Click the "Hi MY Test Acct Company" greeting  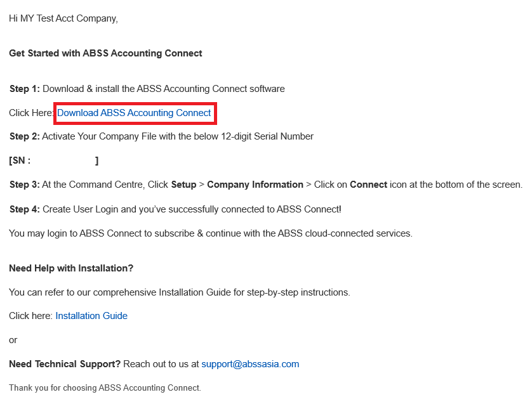pos(63,18)
